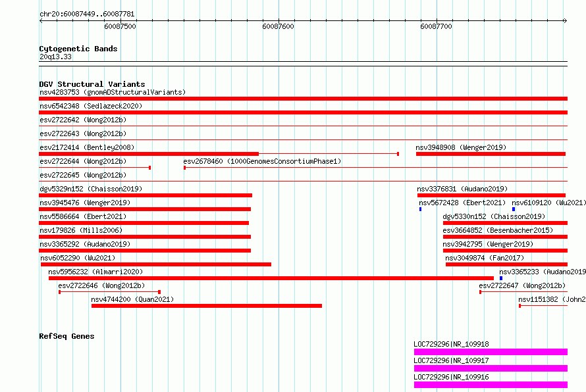
Task: Click nsv5586664 (Ebert2021) label
Action: (83, 216)
